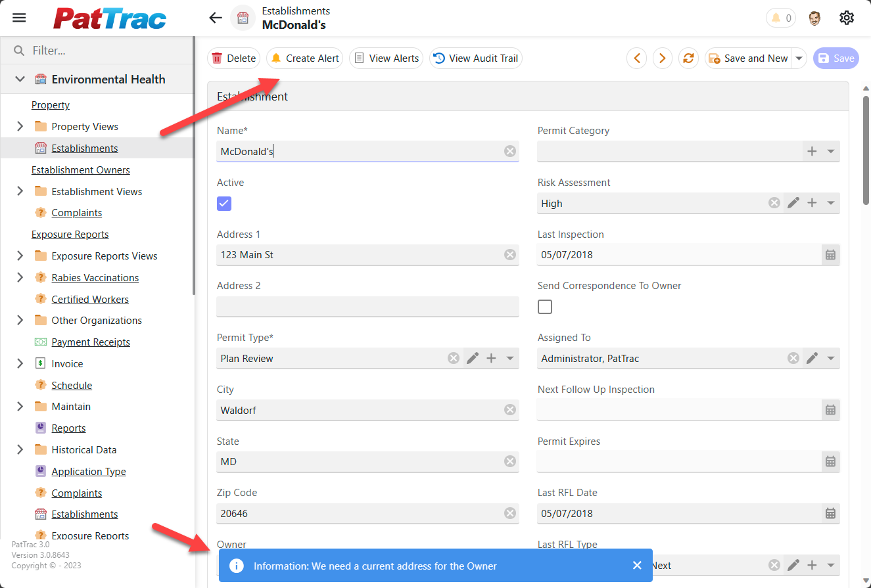Clear the City field Waldorf

click(x=510, y=410)
